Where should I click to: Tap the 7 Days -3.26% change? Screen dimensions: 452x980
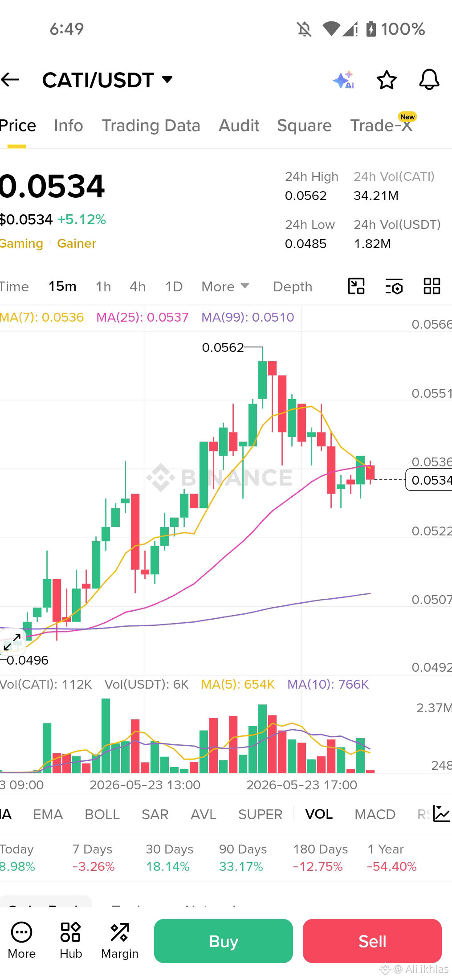point(94,857)
